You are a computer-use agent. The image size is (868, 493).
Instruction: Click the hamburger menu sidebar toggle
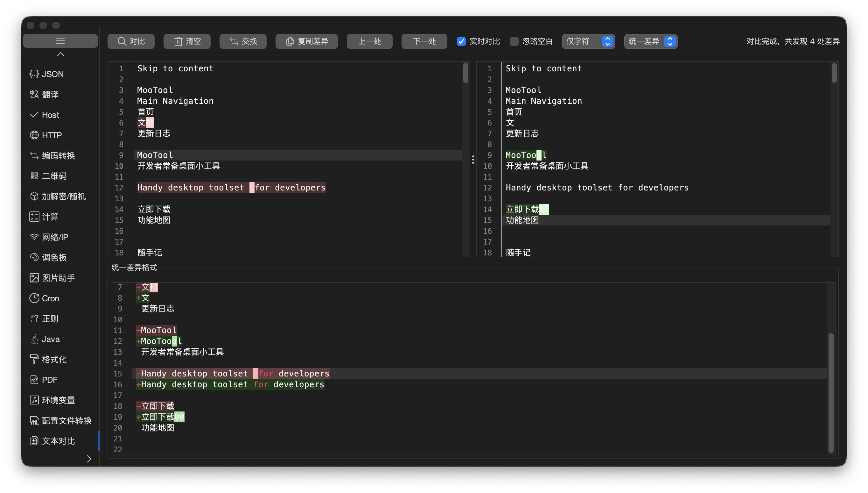[x=60, y=41]
